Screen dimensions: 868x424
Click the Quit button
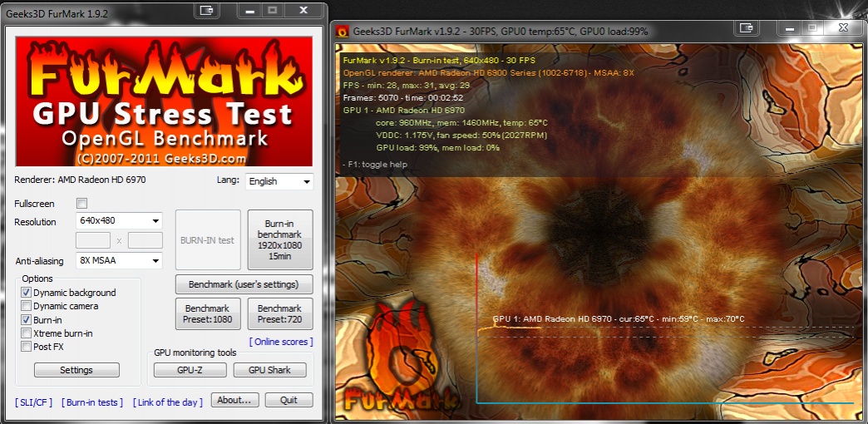point(289,400)
